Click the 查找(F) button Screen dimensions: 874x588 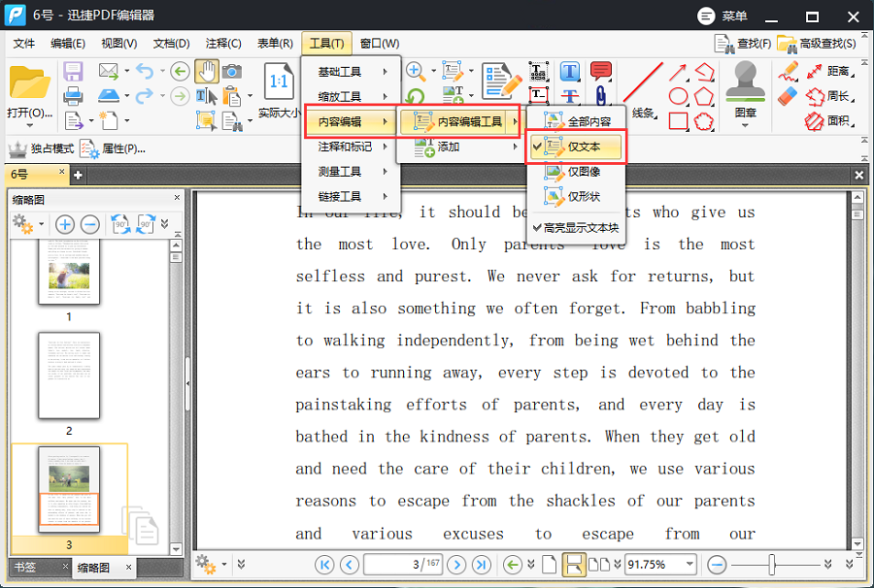[x=744, y=44]
